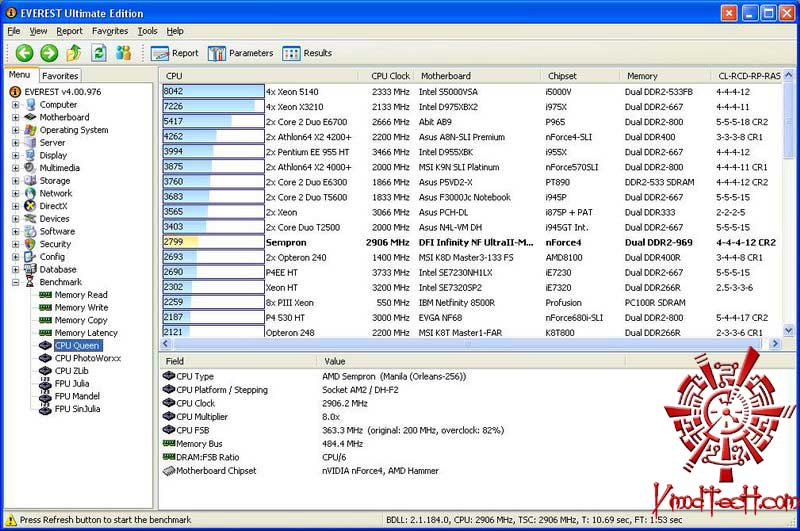Click the green Forward arrow toolbar icon
Screen dimensions: 800x531
[x=49, y=53]
